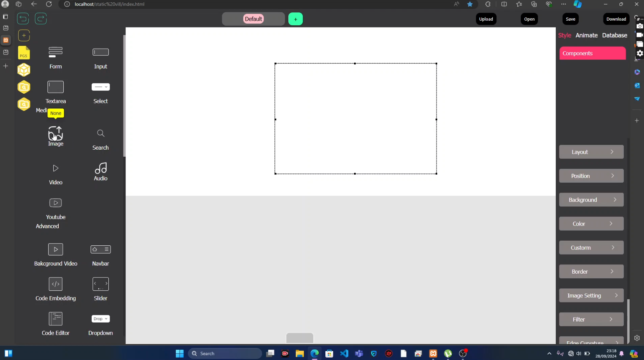Click the browser address bar

click(x=257, y=4)
